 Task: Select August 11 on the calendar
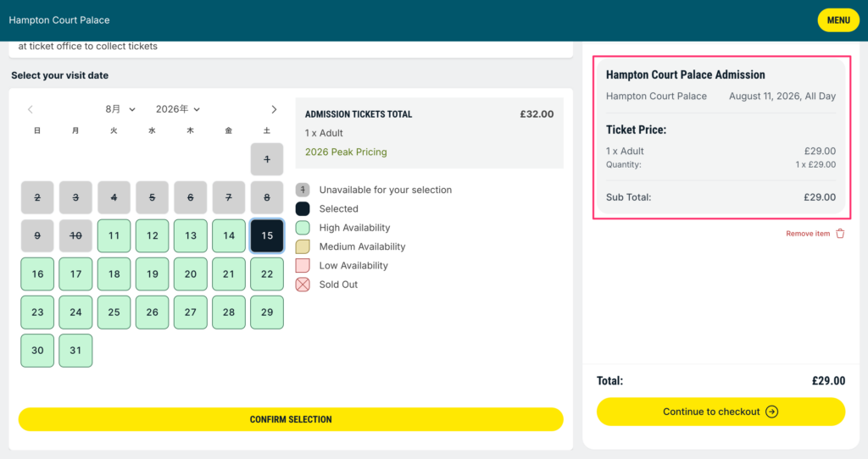point(114,235)
